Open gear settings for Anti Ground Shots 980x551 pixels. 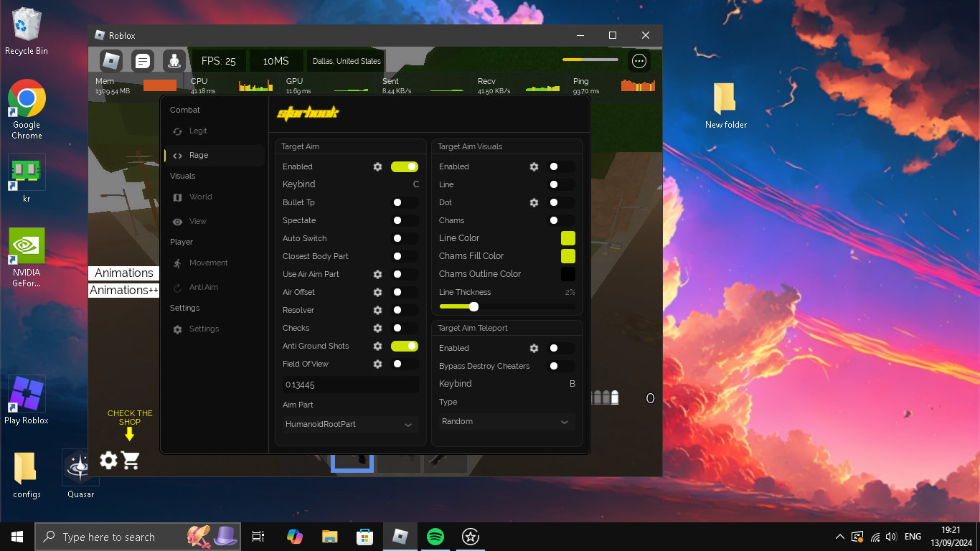click(377, 346)
